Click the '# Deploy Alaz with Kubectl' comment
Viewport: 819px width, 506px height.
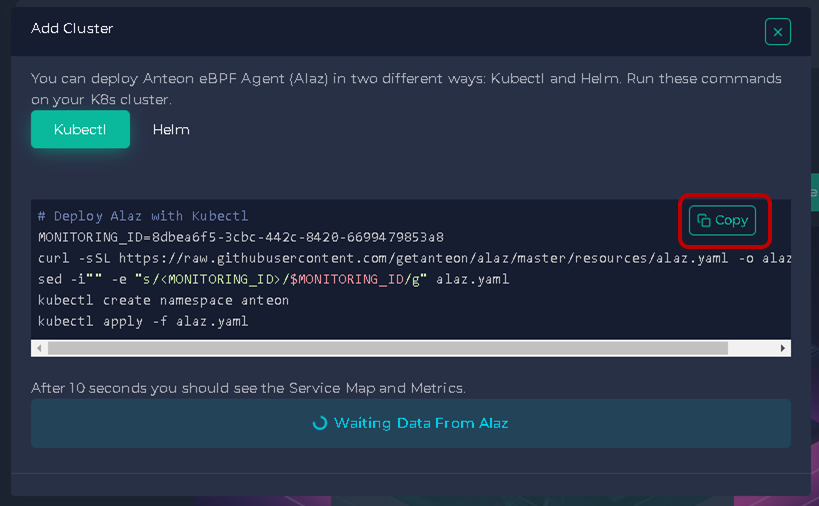click(x=143, y=216)
